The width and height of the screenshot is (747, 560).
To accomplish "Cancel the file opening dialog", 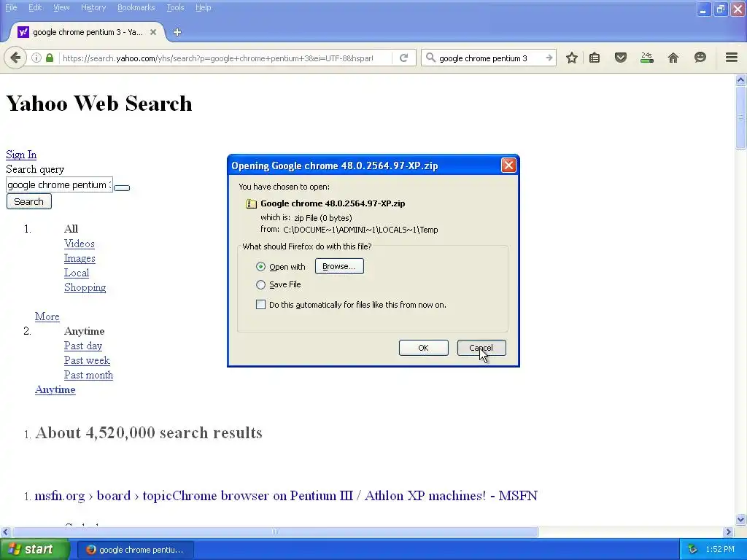I will point(481,348).
